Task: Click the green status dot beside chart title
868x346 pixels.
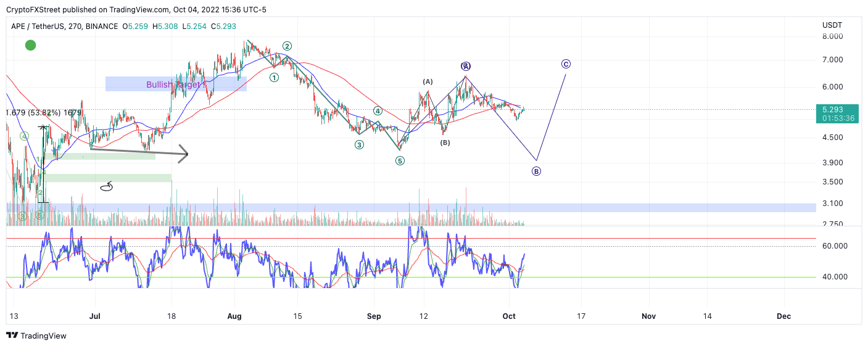Action: point(30,45)
